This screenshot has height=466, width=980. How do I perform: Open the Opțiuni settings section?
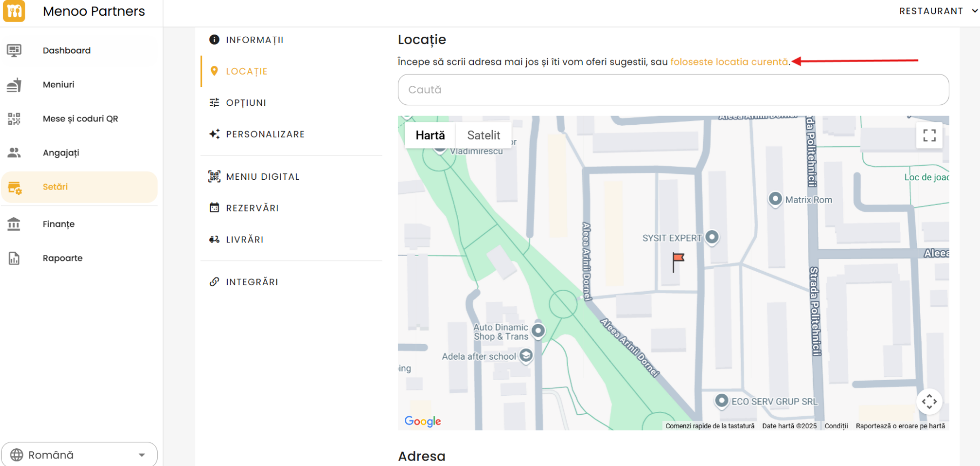coord(246,103)
